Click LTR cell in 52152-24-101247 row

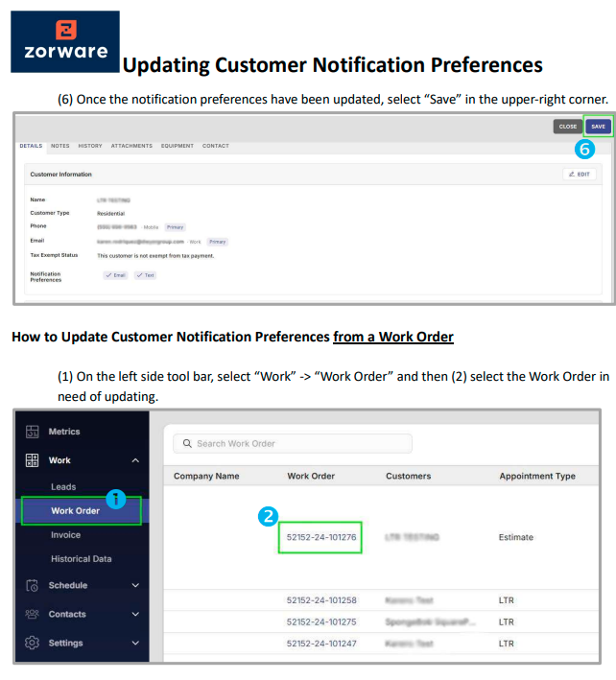[507, 644]
